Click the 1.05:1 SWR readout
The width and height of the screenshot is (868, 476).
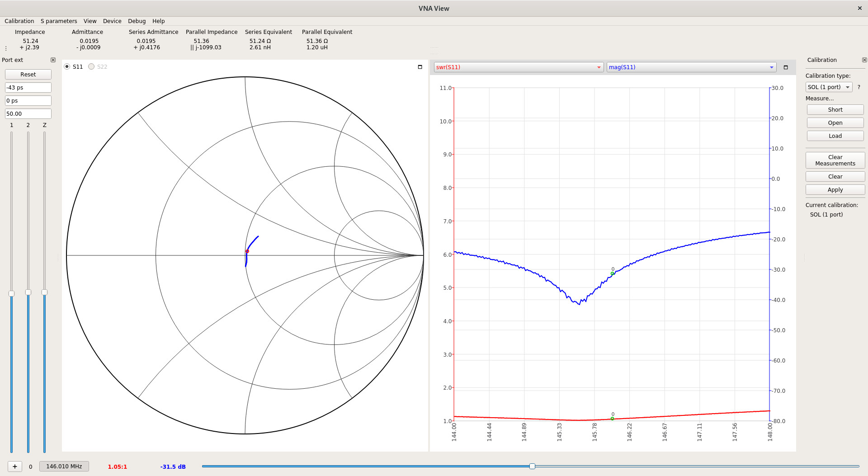[x=118, y=467]
